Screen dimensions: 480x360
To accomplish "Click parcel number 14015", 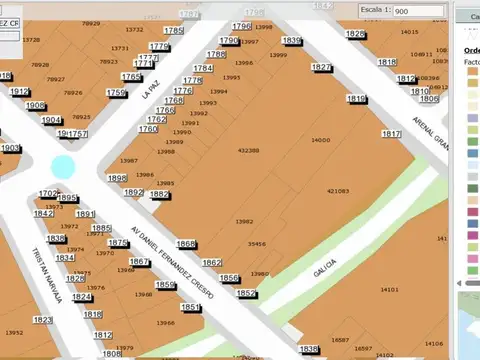I will point(409,32).
